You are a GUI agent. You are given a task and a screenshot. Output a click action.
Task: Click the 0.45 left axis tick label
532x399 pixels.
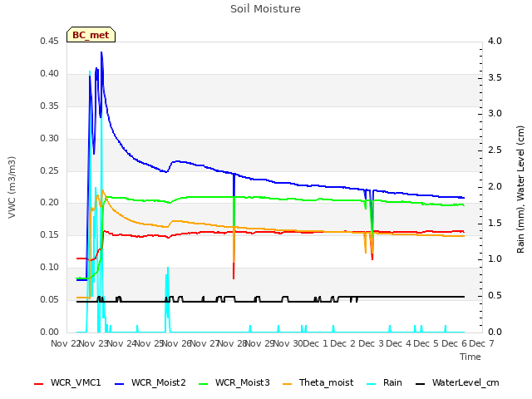point(49,41)
